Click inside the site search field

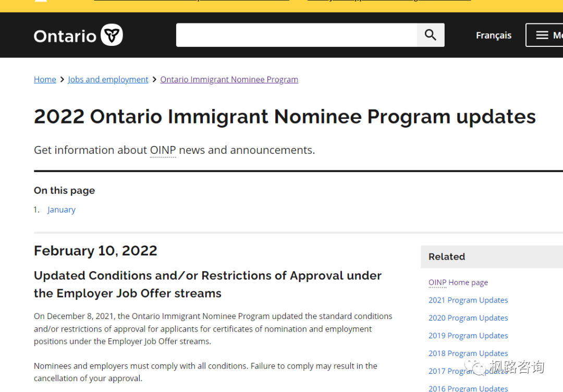297,35
